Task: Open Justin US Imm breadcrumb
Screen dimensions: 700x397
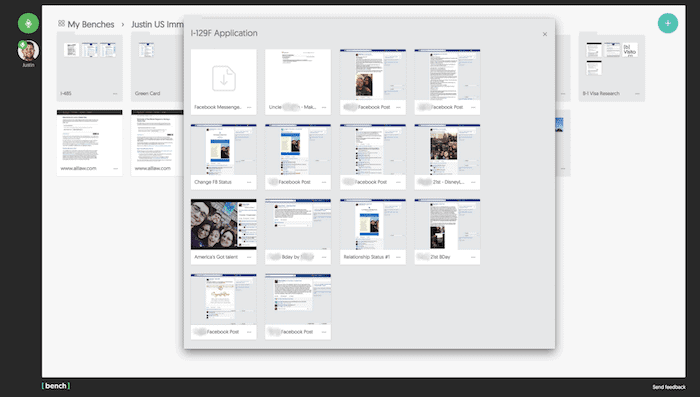Action: 157,24
